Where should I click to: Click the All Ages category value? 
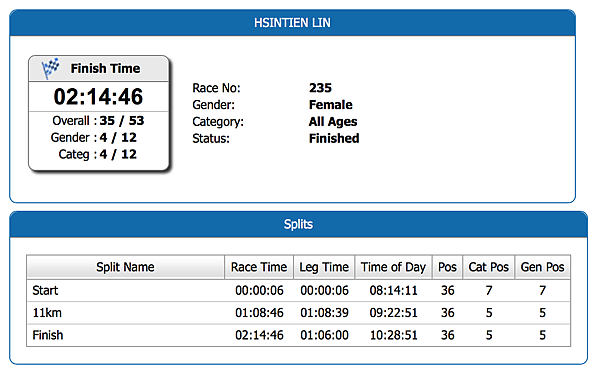[333, 122]
